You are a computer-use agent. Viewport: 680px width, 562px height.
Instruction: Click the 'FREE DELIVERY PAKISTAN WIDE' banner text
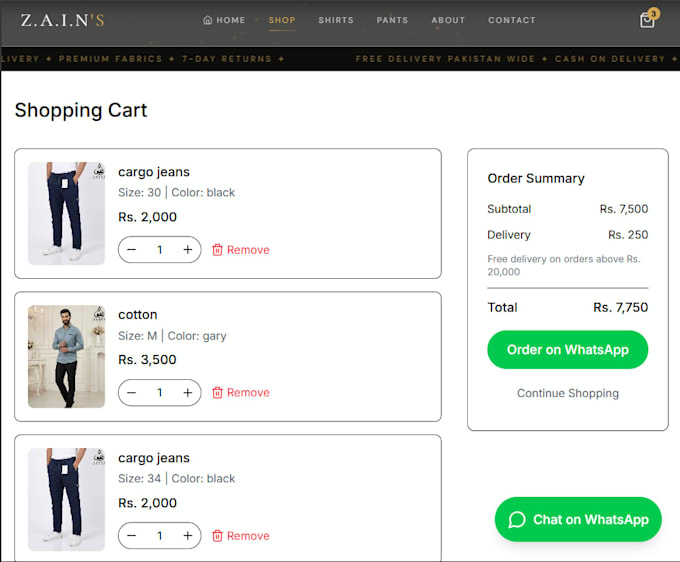[445, 59]
